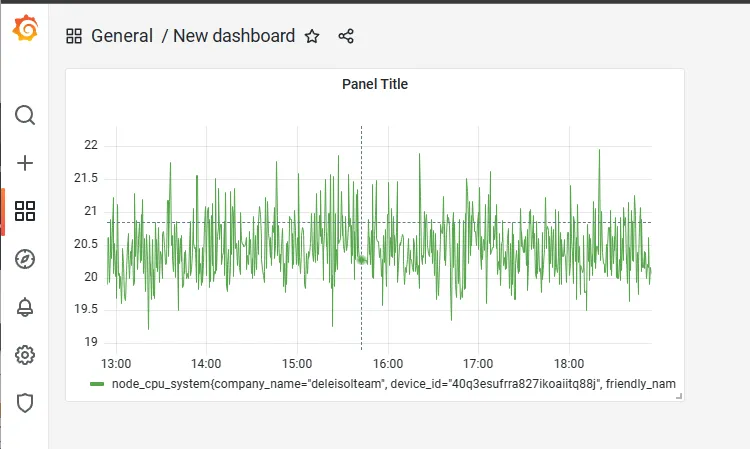This screenshot has width=750, height=449.
Task: Click the panel resize handle corner
Action: pos(679,396)
